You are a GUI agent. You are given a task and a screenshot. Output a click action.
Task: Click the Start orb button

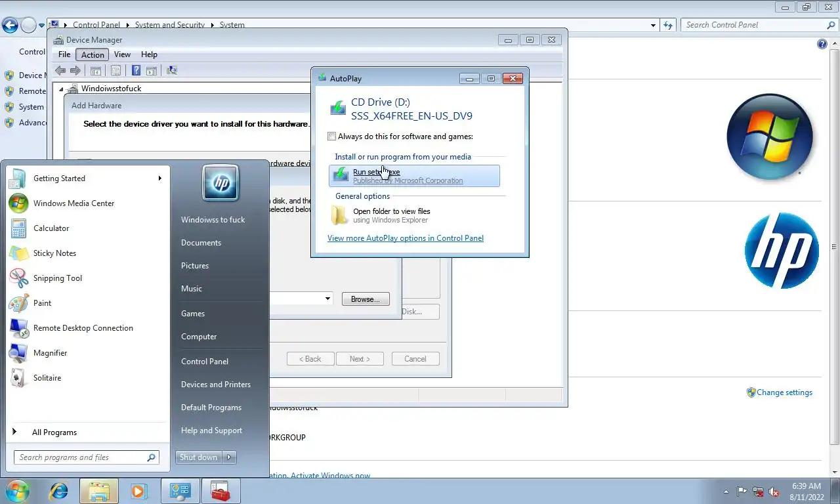point(18,491)
